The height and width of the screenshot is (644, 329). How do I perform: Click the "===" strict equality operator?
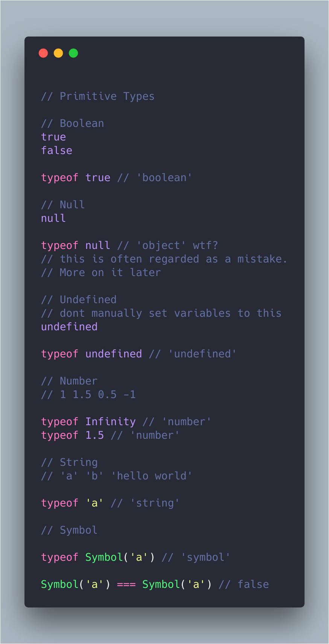pos(126,584)
